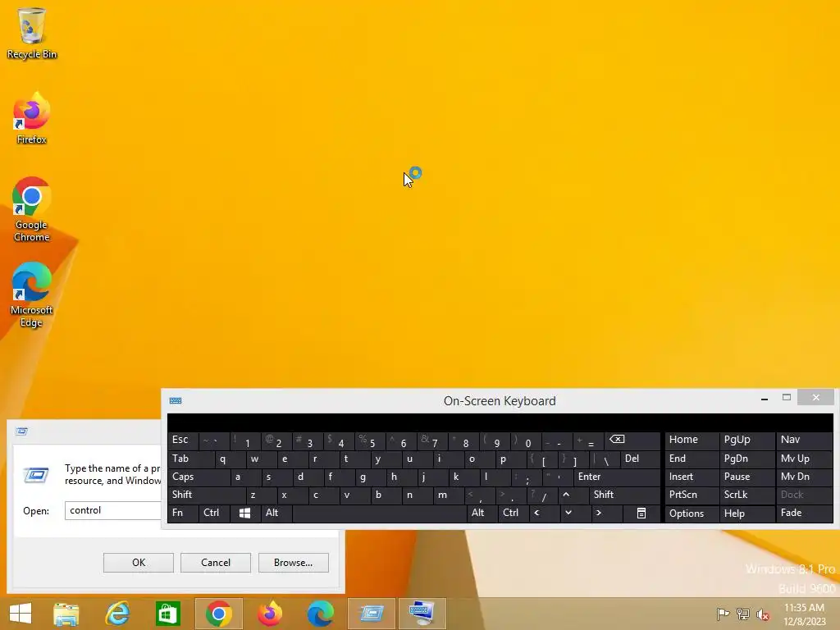This screenshot has height=630, width=840.
Task: Tap the PgDn key
Action: pos(746,459)
